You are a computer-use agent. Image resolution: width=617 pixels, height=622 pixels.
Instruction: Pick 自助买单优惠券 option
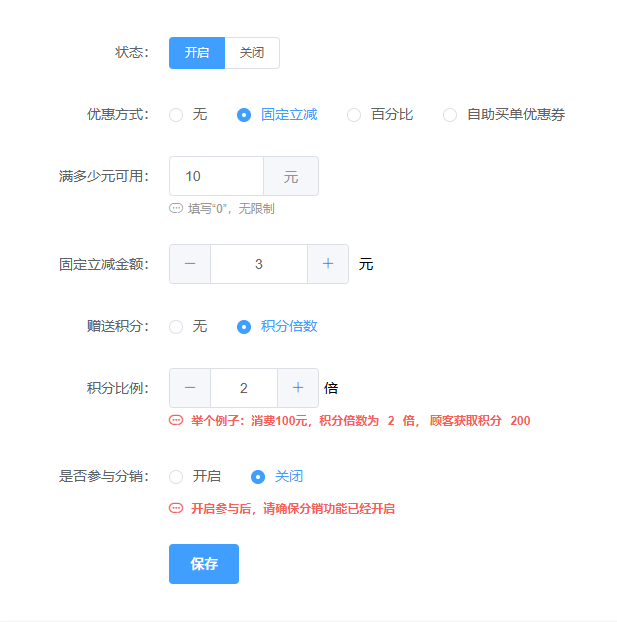pos(450,115)
